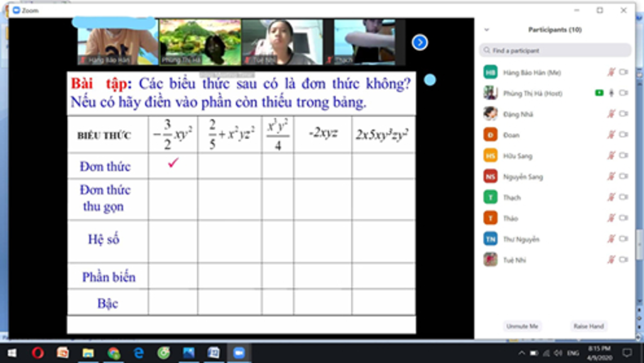Click the muted mic icon for Thạch
This screenshot has width=644, height=363.
611,198
